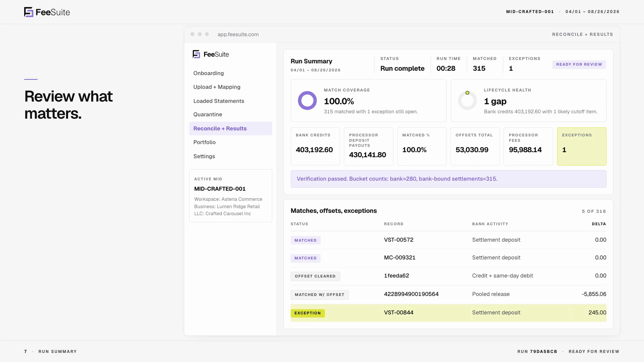Click the EXCEPTION status badge
This screenshot has height=362, width=644.
coord(307,313)
